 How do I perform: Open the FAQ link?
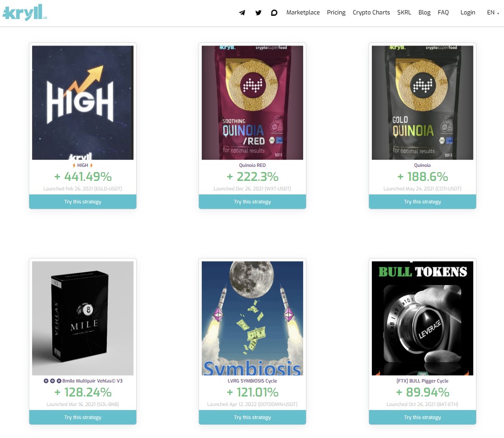[443, 13]
